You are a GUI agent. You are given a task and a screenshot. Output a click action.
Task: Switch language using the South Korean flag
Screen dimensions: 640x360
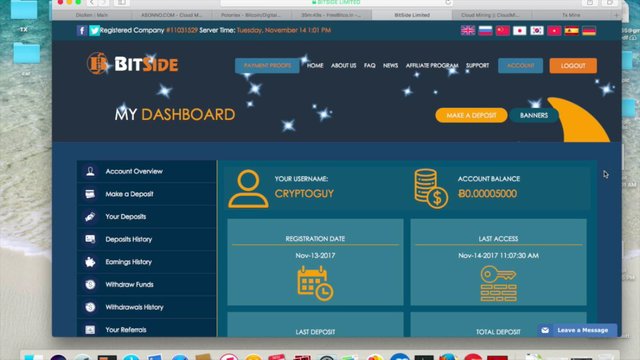pyautogui.click(x=537, y=31)
